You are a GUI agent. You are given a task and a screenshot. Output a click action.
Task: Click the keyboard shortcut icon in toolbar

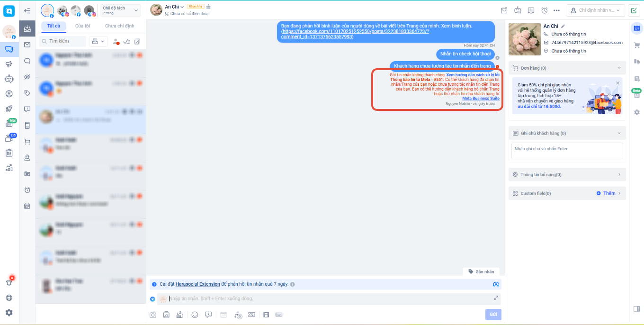pyautogui.click(x=279, y=315)
